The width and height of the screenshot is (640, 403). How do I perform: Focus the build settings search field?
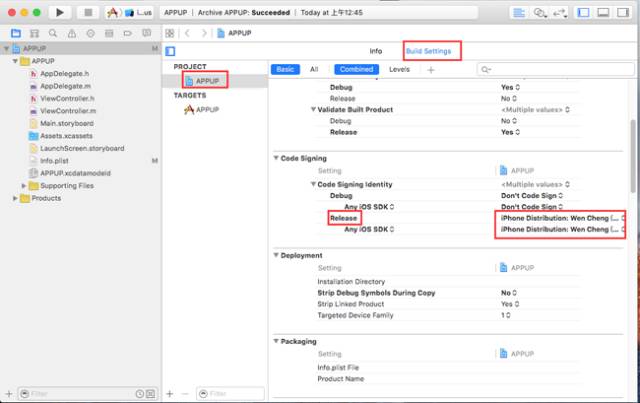coord(556,69)
